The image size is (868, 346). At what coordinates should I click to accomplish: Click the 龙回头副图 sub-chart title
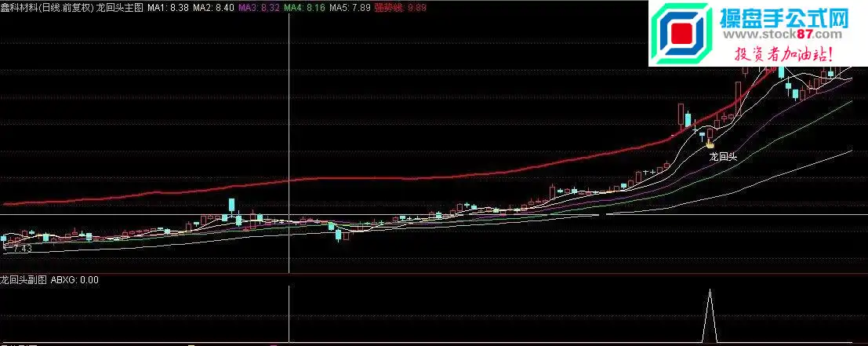pyautogui.click(x=24, y=279)
